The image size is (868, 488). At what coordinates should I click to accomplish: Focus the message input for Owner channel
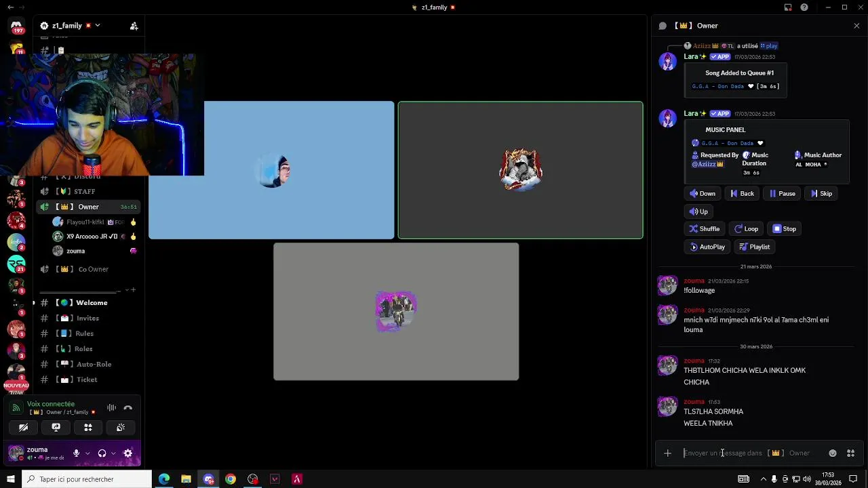tap(753, 453)
